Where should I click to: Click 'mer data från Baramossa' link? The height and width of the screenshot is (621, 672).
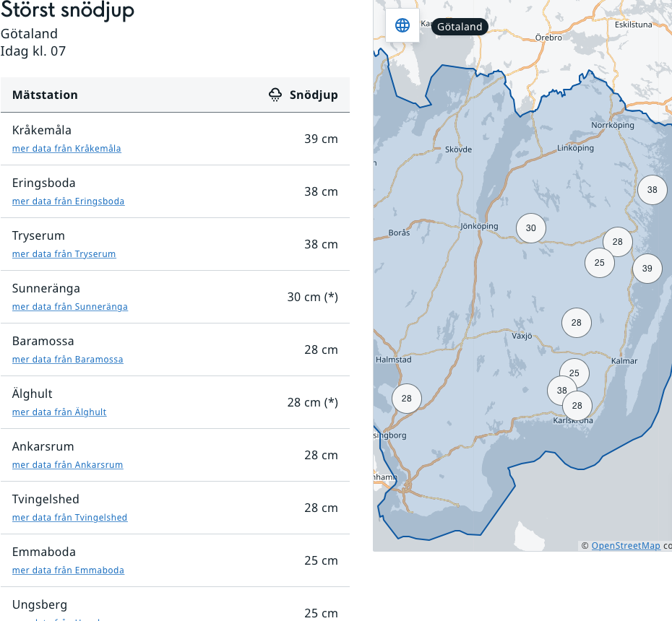click(67, 360)
